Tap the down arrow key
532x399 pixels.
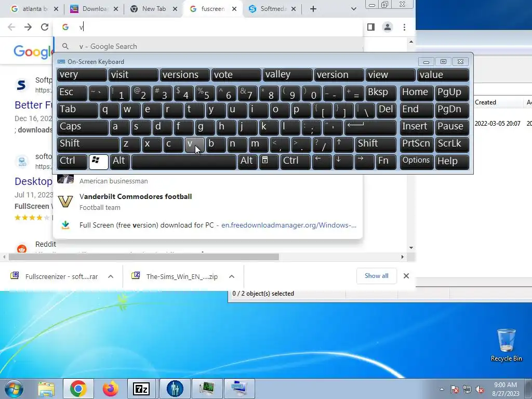(343, 161)
